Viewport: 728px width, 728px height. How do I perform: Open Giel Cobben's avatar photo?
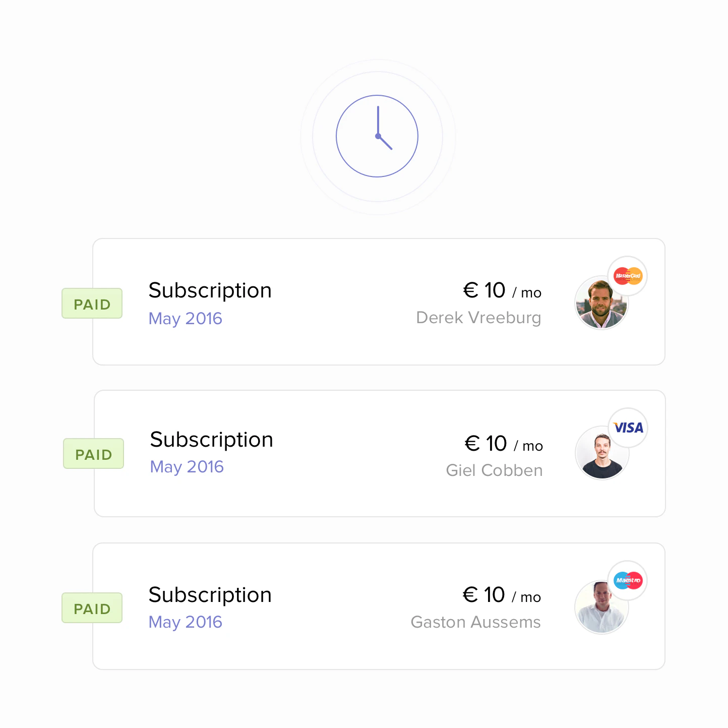tap(602, 453)
